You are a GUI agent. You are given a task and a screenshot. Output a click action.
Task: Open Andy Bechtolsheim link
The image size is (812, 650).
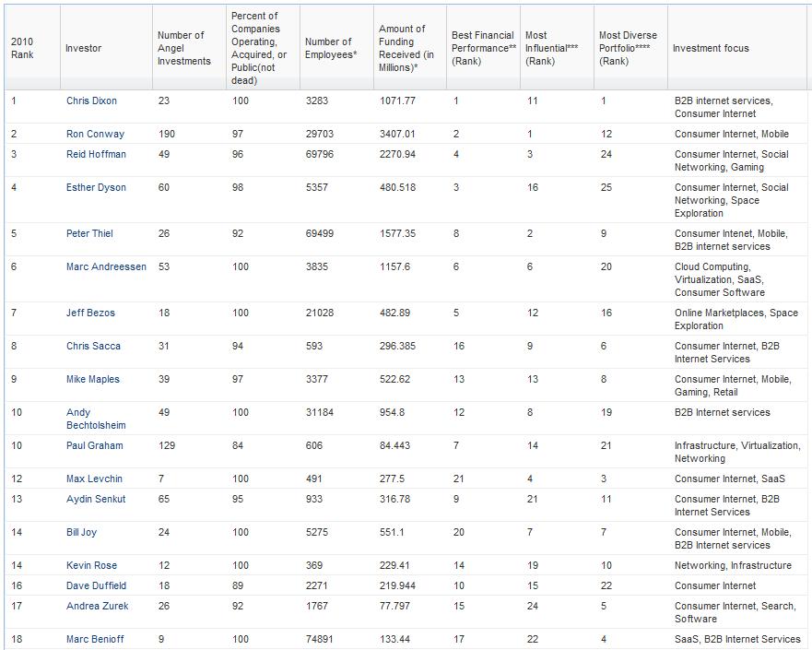point(97,419)
